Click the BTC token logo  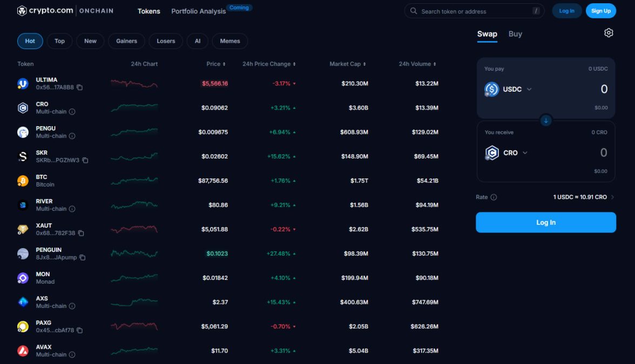(x=23, y=180)
